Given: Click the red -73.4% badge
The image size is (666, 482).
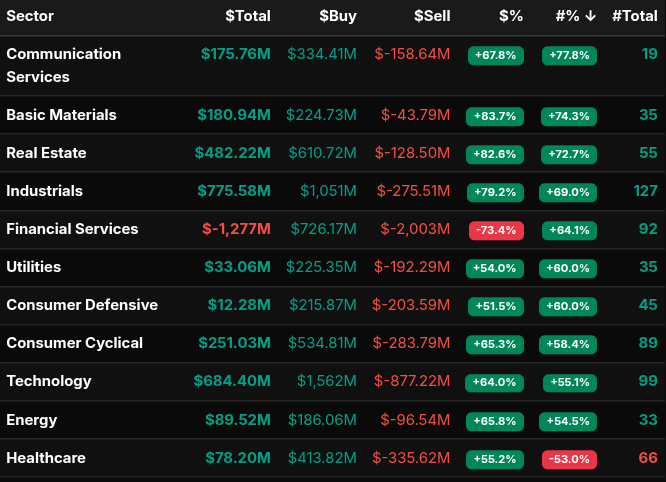Looking at the screenshot, I should [x=496, y=230].
